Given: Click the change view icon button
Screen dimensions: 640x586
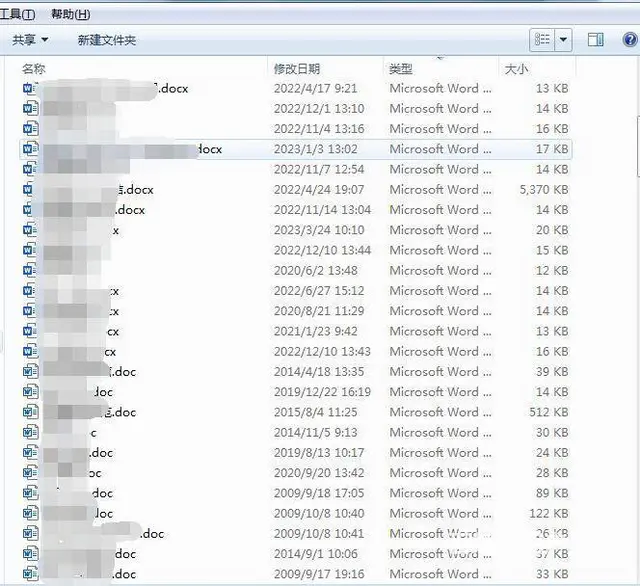Looking at the screenshot, I should click(542, 40).
